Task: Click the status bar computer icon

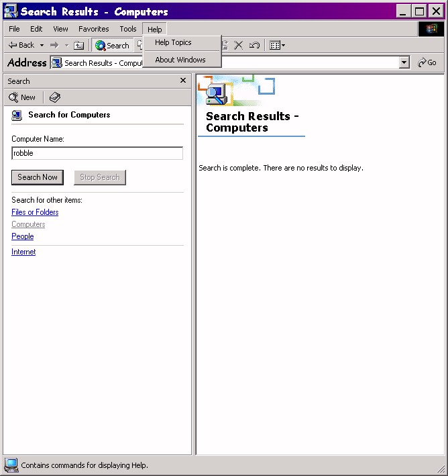Action: coord(11,465)
